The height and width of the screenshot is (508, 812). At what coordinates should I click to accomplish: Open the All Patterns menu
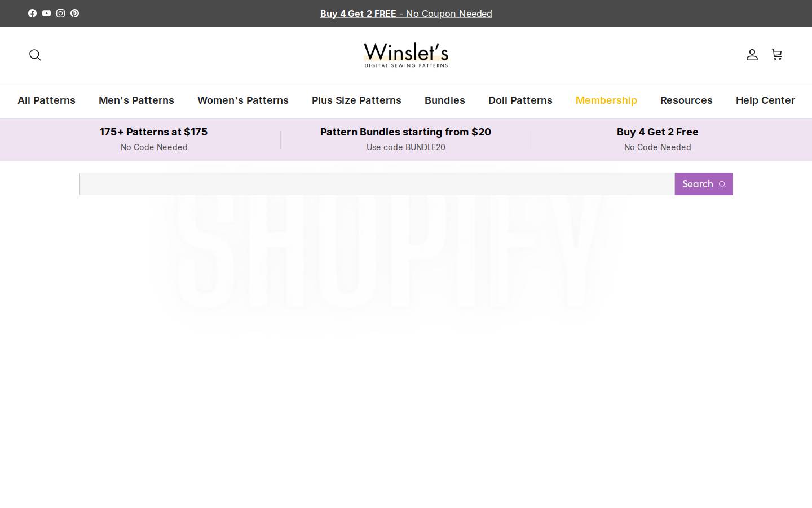[46, 100]
